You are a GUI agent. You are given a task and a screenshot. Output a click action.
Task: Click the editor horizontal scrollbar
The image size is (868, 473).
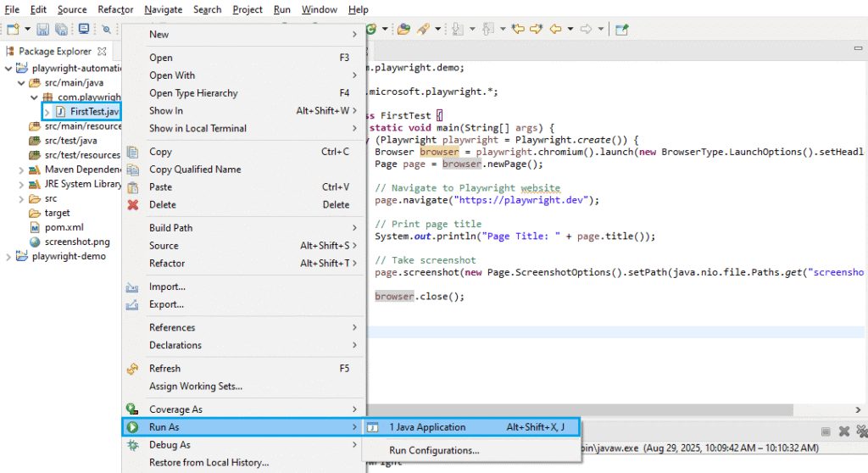point(580,410)
